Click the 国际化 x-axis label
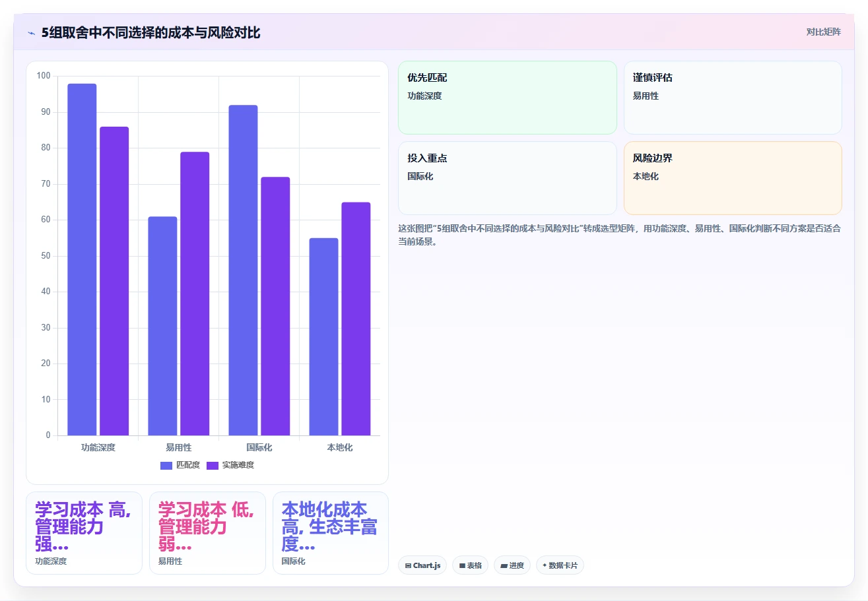The height and width of the screenshot is (601, 868). (x=259, y=447)
